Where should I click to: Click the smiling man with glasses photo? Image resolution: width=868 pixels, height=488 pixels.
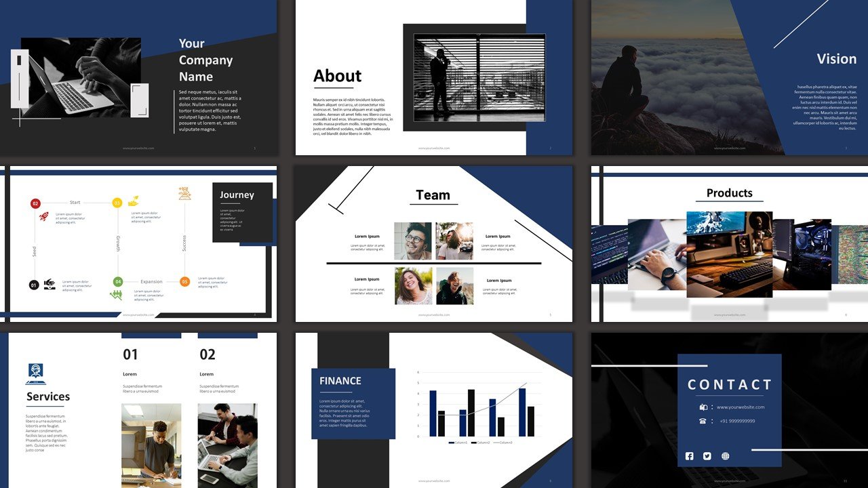tap(412, 241)
